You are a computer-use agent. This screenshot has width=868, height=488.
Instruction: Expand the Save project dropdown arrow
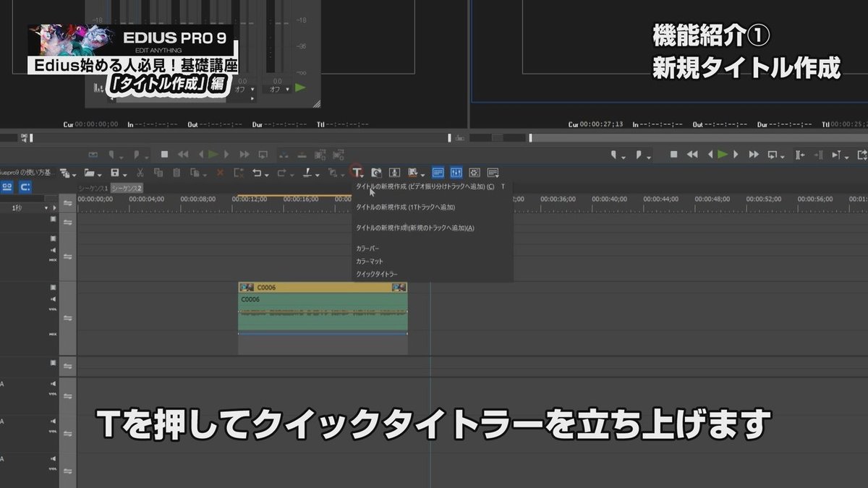(x=125, y=174)
